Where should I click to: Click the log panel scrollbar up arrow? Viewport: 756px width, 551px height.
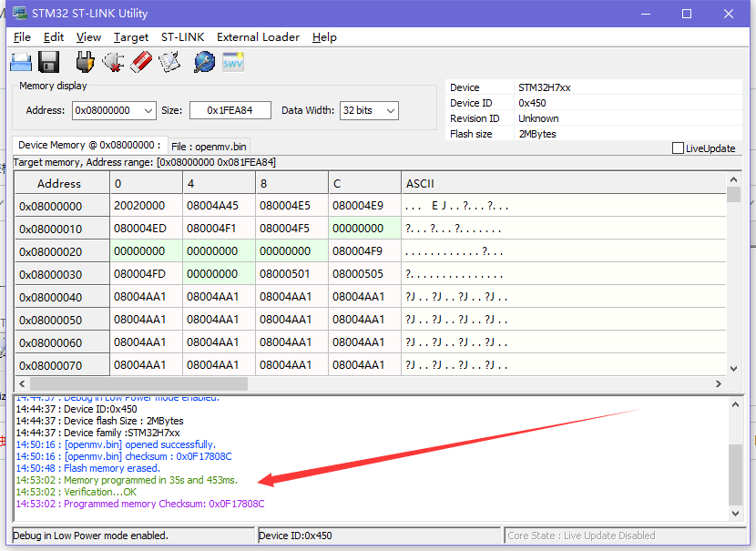point(735,405)
